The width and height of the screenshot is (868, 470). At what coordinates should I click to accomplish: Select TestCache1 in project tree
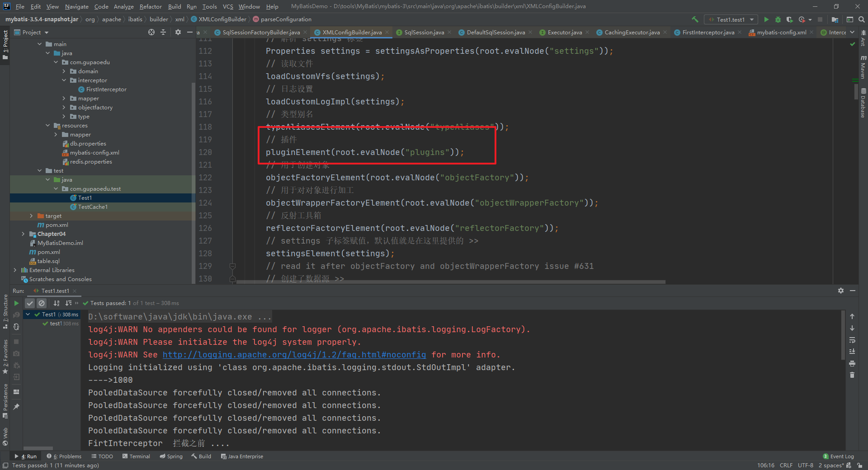[93, 207]
